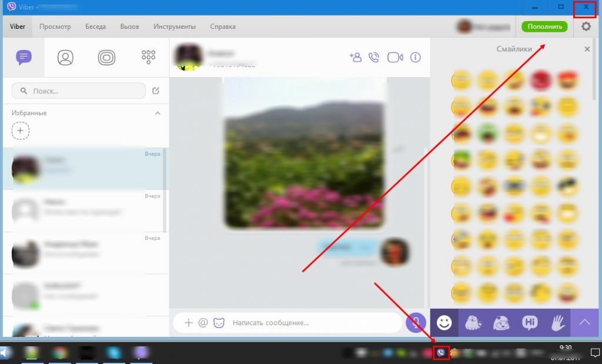Start a video call with the contact
This screenshot has height=364, width=602.
pyautogui.click(x=395, y=57)
